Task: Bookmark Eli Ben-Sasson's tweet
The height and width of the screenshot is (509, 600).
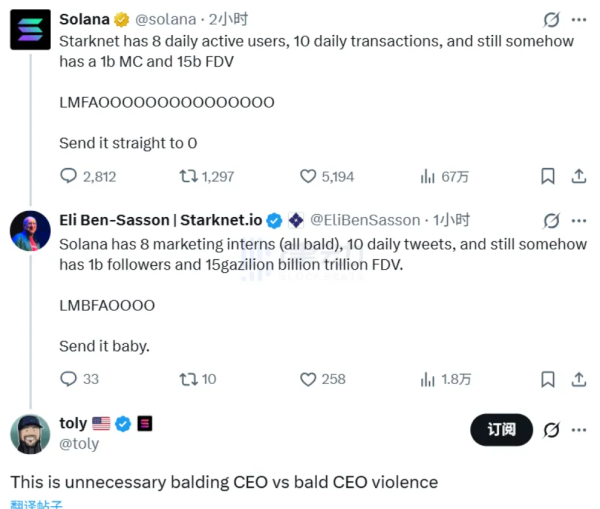Action: click(548, 379)
